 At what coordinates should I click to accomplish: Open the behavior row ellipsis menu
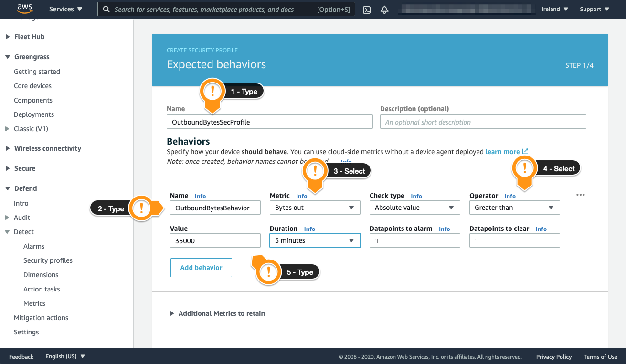[581, 195]
